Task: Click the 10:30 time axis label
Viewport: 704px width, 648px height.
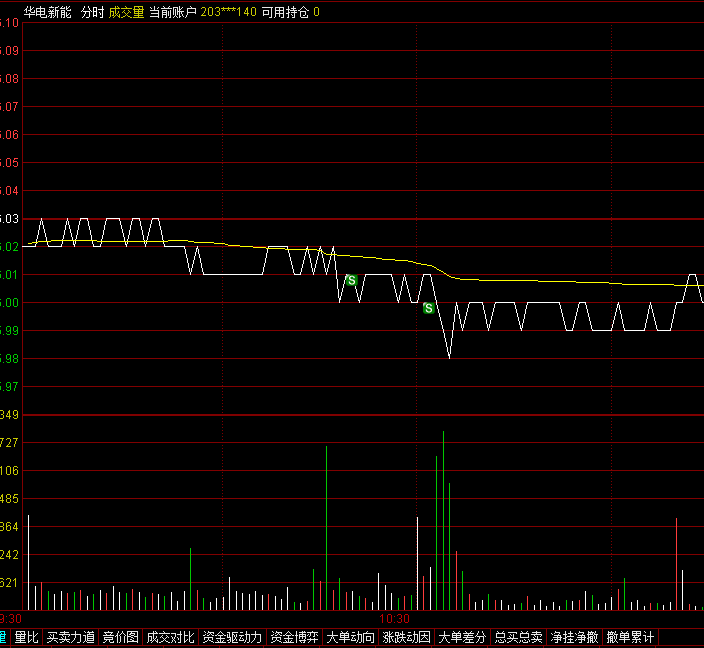Action: tap(394, 619)
